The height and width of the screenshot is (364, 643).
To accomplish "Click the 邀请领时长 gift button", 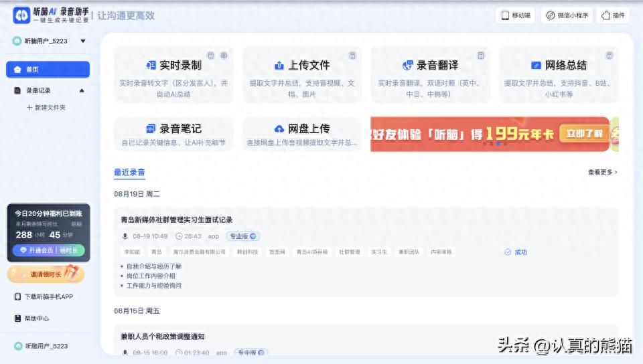I will click(x=46, y=274).
